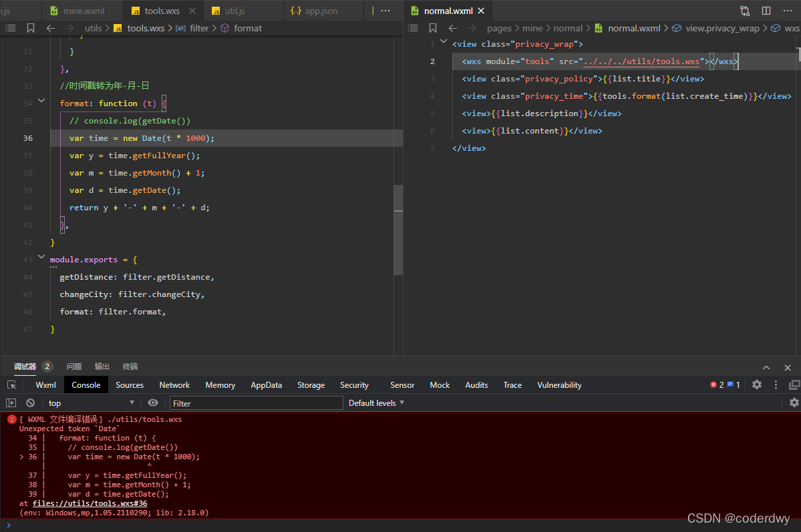Select mine breadcrumb in right editor

pos(532,28)
